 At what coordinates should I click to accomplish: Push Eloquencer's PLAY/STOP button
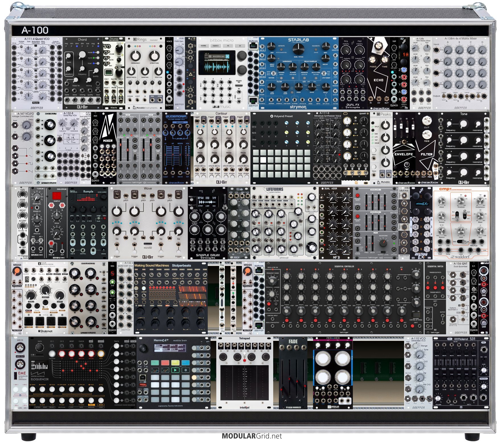click(52, 353)
